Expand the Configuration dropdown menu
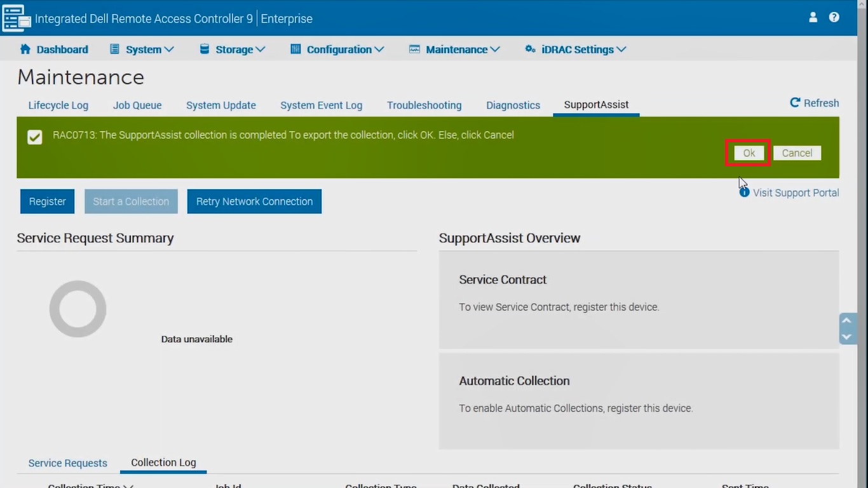 click(337, 50)
